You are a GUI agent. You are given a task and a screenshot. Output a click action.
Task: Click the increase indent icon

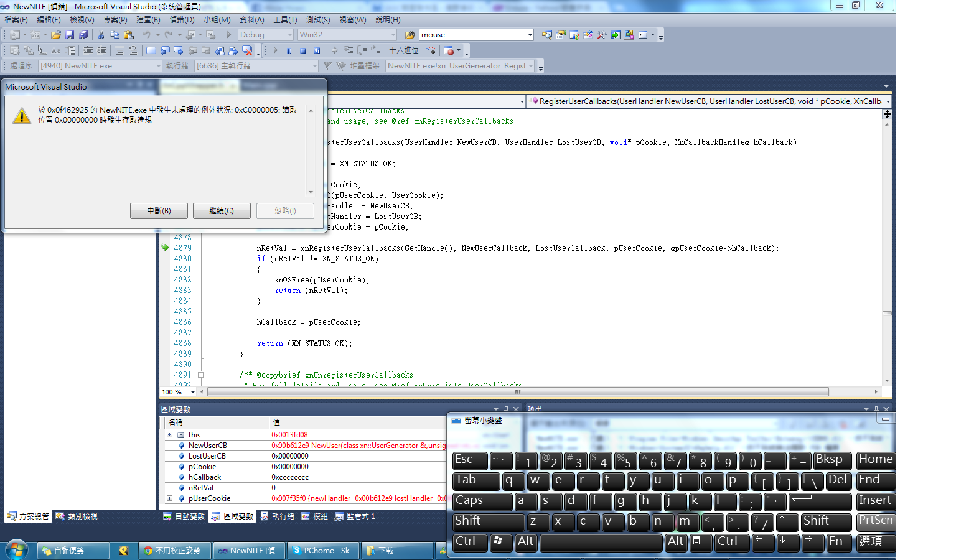pyautogui.click(x=101, y=50)
